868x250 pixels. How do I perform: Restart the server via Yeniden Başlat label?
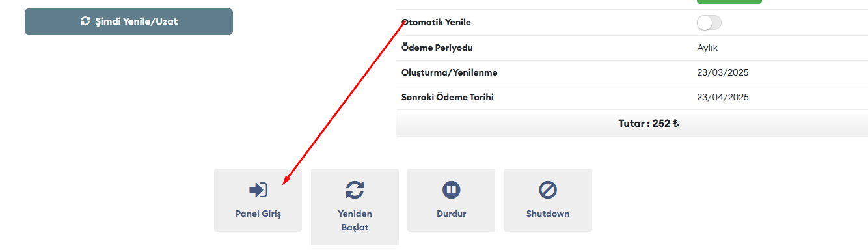coord(355,220)
